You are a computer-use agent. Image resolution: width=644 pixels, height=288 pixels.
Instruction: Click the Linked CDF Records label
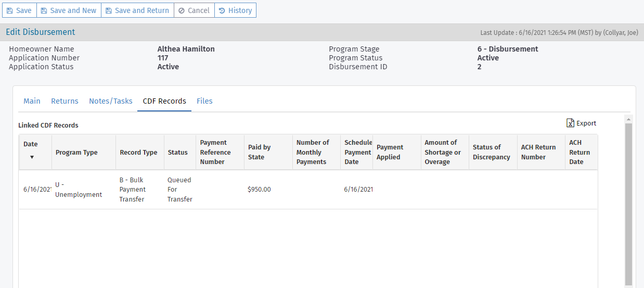pyautogui.click(x=48, y=126)
